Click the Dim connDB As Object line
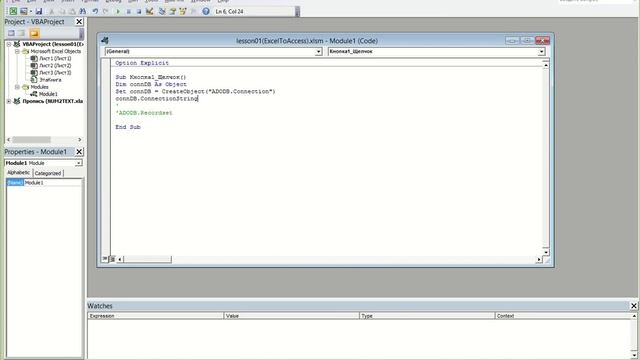 click(151, 84)
